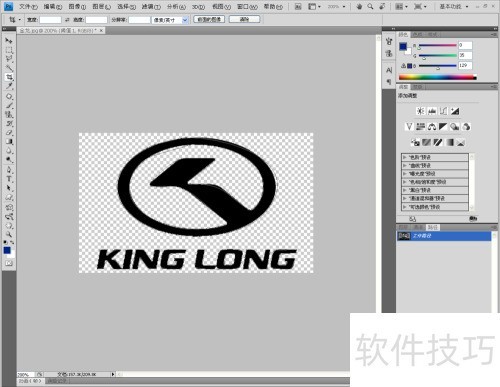Select the Rectangular Marquee tool
The height and width of the screenshot is (387, 500).
[9, 50]
